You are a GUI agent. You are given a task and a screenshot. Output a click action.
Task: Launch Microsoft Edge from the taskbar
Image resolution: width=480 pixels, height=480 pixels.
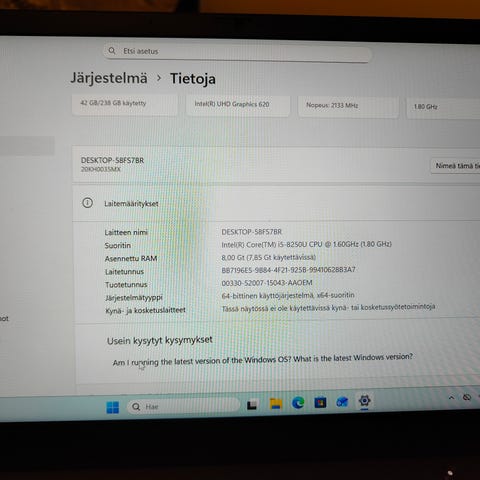pyautogui.click(x=298, y=403)
